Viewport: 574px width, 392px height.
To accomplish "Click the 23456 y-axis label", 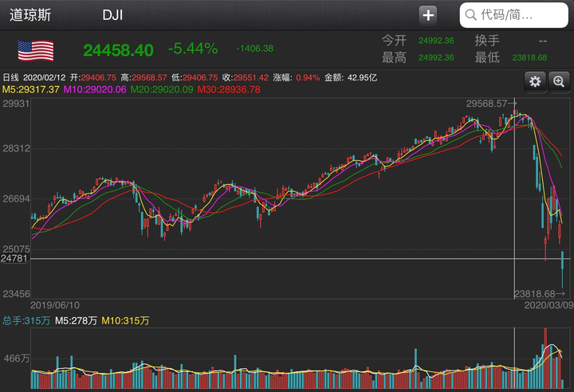I will [x=16, y=294].
